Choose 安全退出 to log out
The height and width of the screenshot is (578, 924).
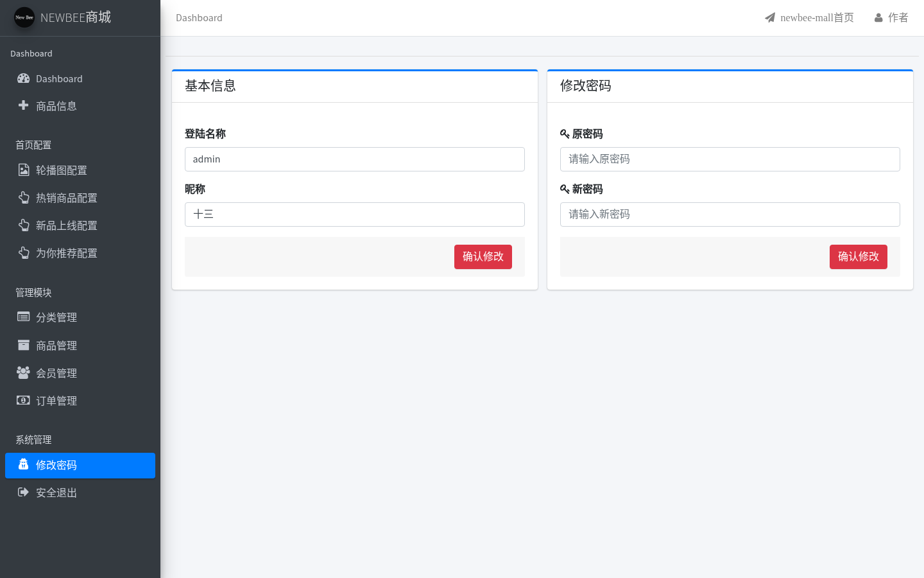[x=80, y=493]
